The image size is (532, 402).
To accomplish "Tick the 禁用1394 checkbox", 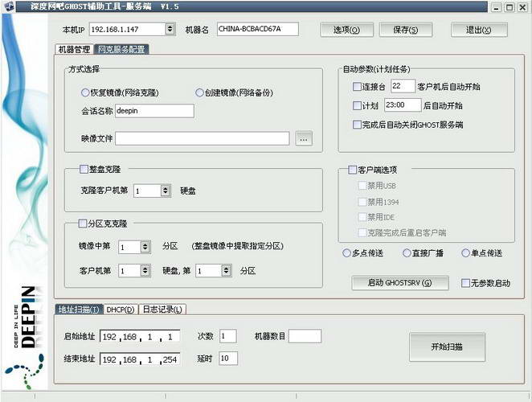I will pos(362,202).
